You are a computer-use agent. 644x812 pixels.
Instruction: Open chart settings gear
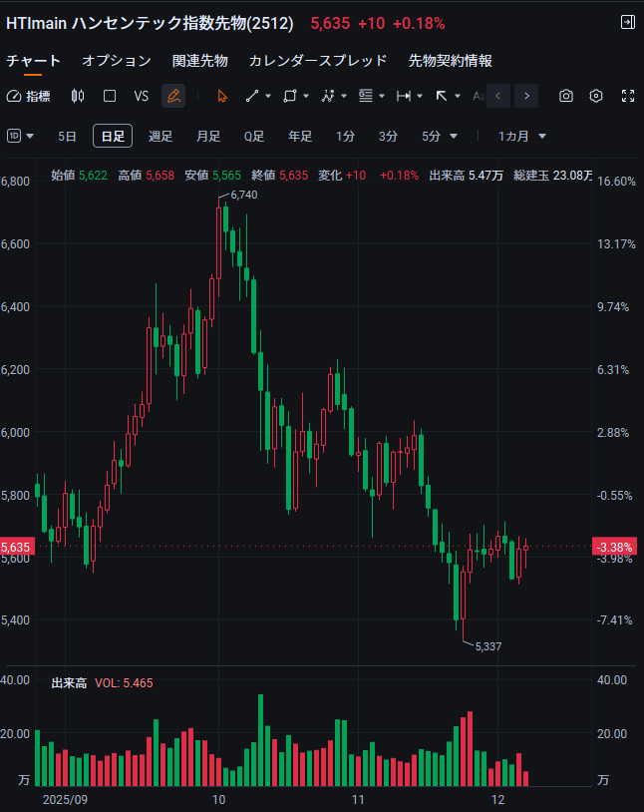point(596,97)
